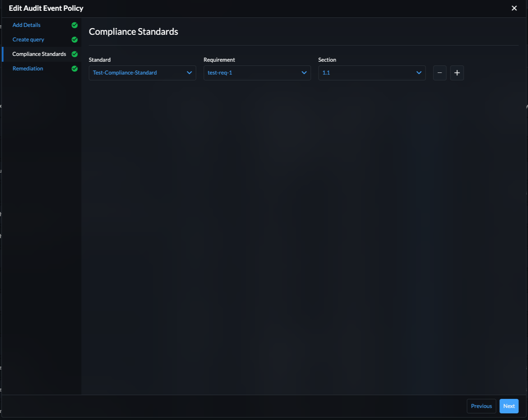
Task: Click the Test-Compliance-Standard field value
Action: pos(125,72)
